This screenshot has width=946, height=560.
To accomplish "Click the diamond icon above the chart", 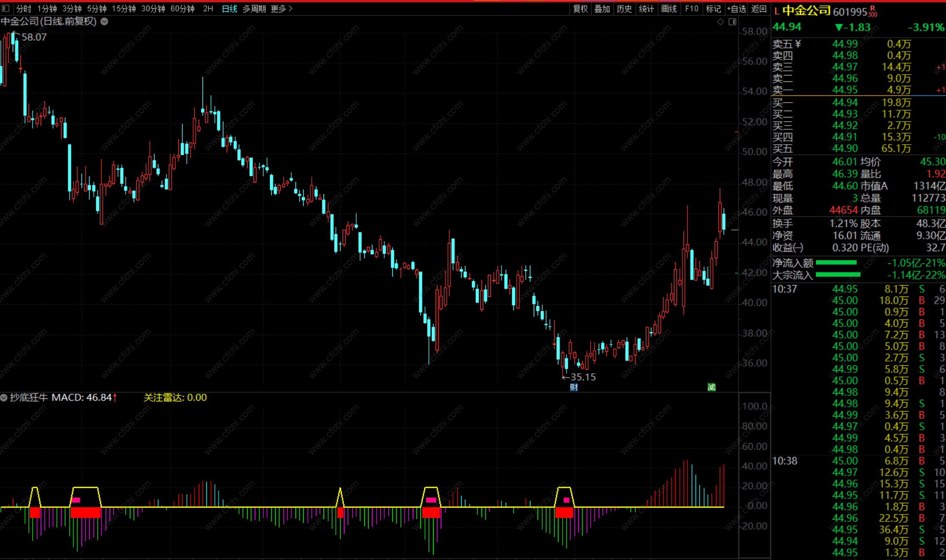I will click(720, 22).
